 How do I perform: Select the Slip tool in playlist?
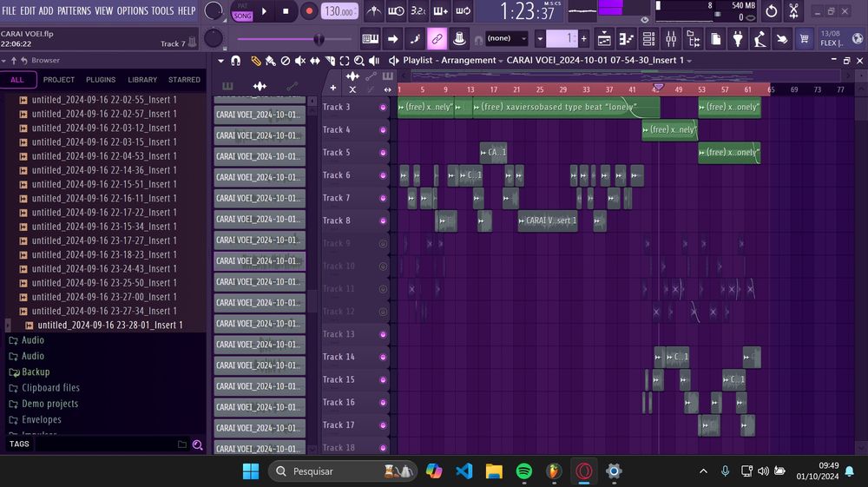pyautogui.click(x=314, y=61)
